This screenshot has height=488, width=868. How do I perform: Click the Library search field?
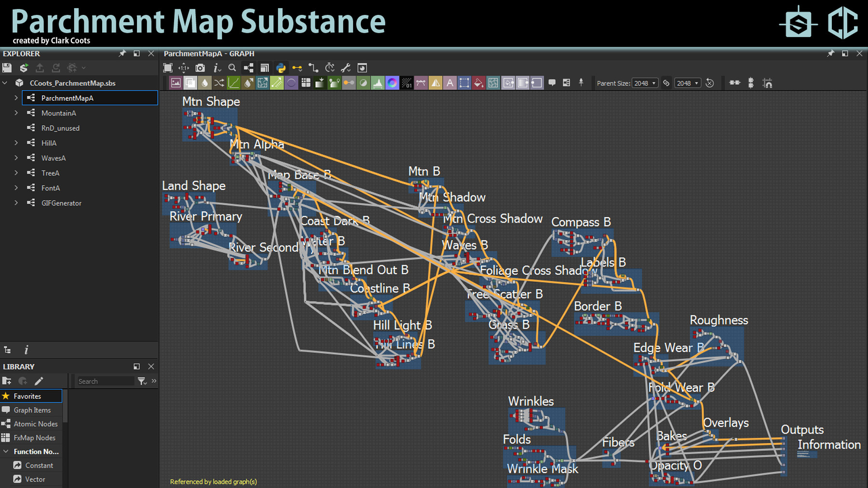click(105, 381)
